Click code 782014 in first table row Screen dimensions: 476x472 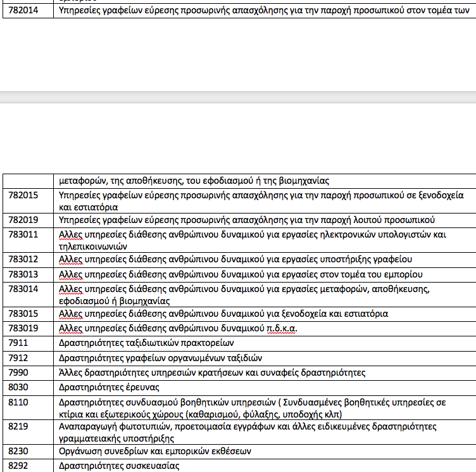coord(23,10)
